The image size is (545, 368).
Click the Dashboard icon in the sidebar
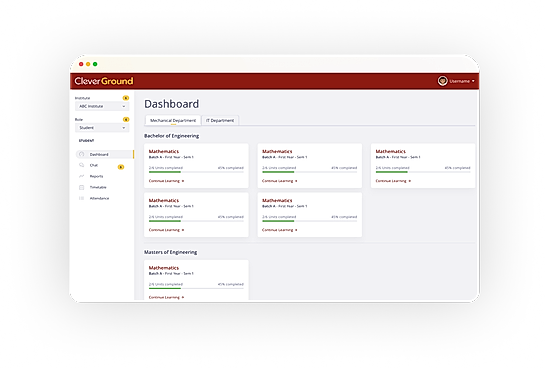pos(81,154)
